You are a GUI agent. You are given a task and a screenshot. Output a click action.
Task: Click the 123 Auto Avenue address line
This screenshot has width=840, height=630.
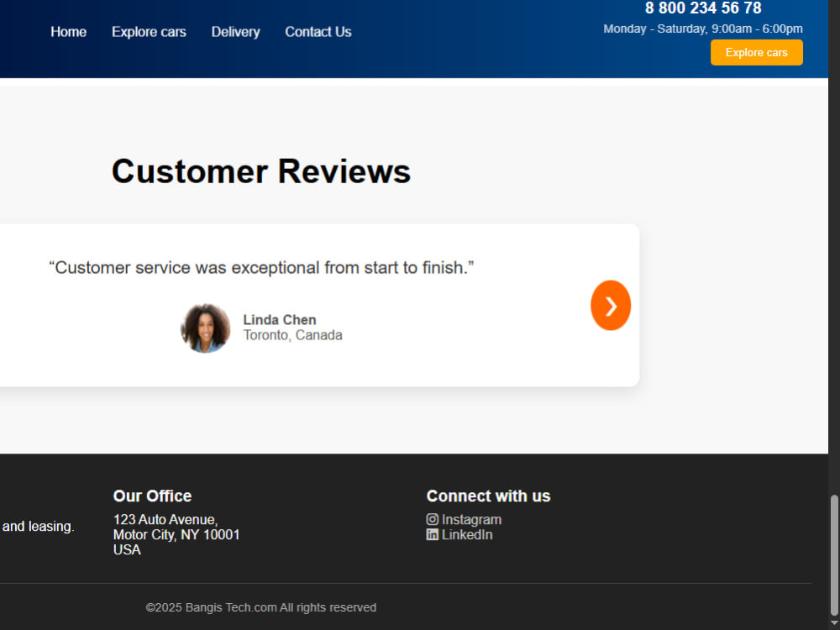click(x=165, y=520)
